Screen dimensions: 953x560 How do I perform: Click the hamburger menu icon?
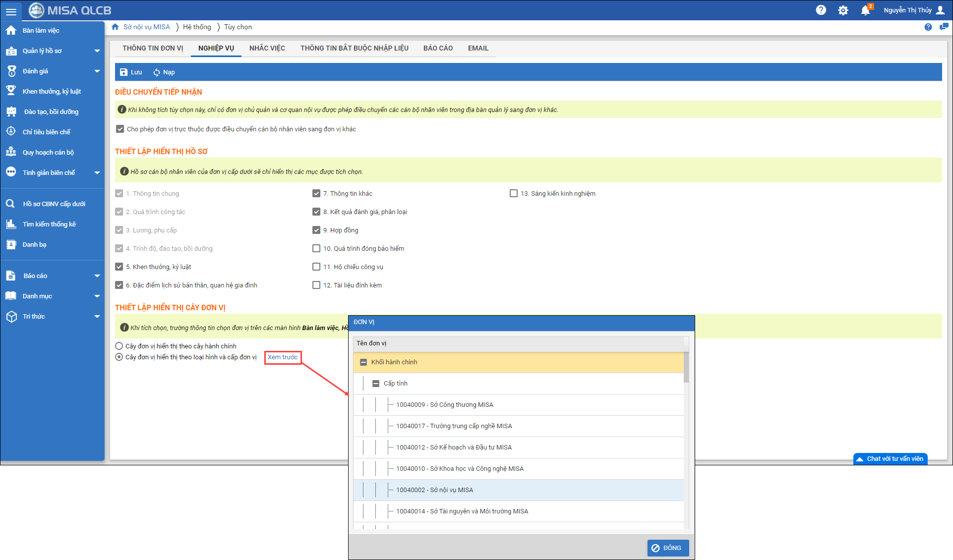[11, 11]
